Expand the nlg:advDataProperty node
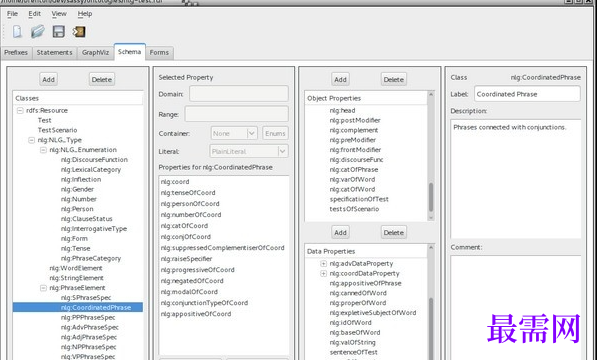Screen dimensions: 599x360 pos(323,264)
